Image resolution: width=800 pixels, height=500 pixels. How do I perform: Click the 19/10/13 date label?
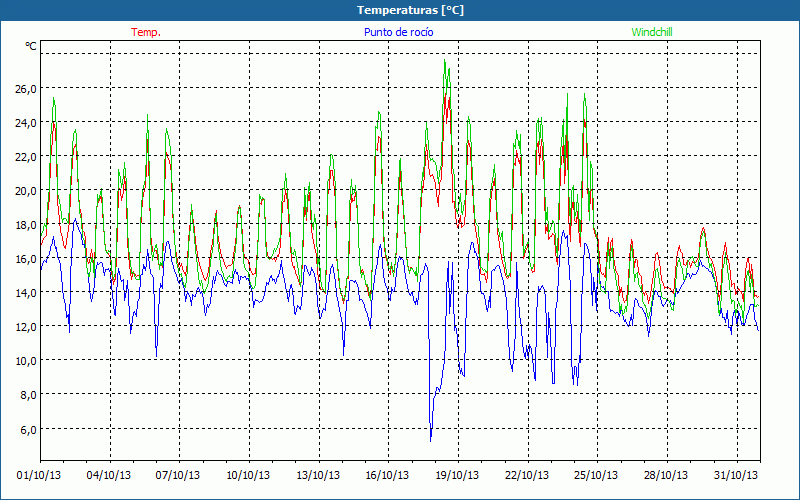(x=457, y=476)
